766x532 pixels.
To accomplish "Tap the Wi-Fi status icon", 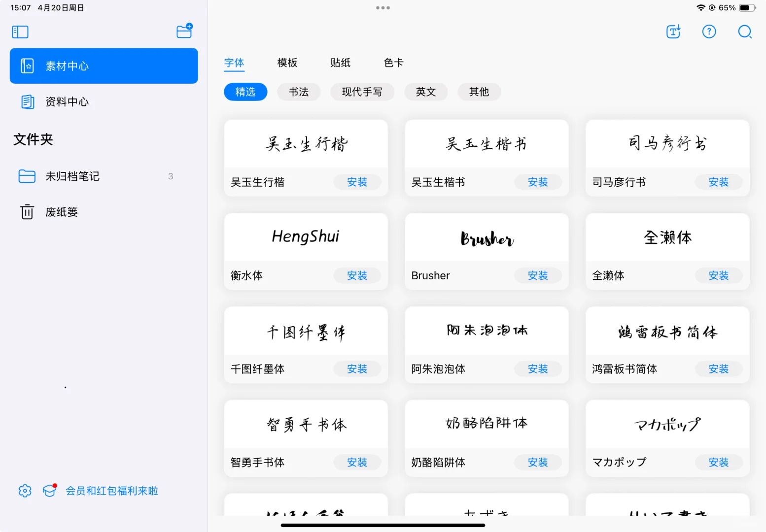I will 700,8.
